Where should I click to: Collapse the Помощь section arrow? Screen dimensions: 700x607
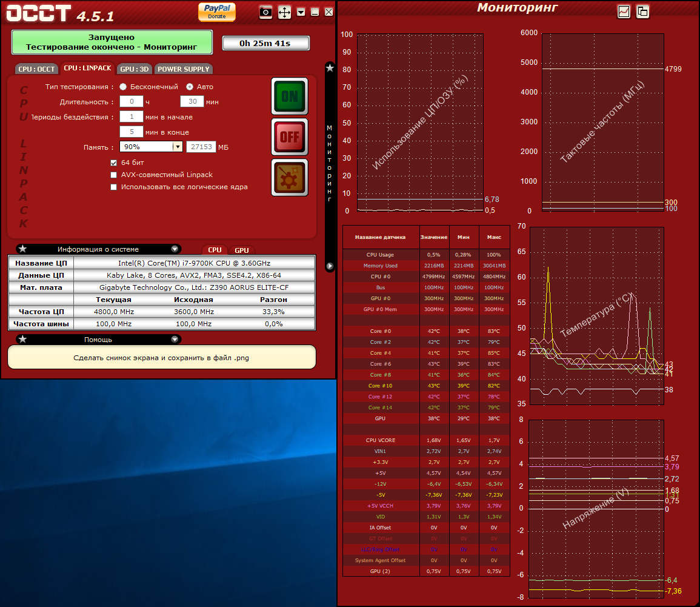click(175, 340)
